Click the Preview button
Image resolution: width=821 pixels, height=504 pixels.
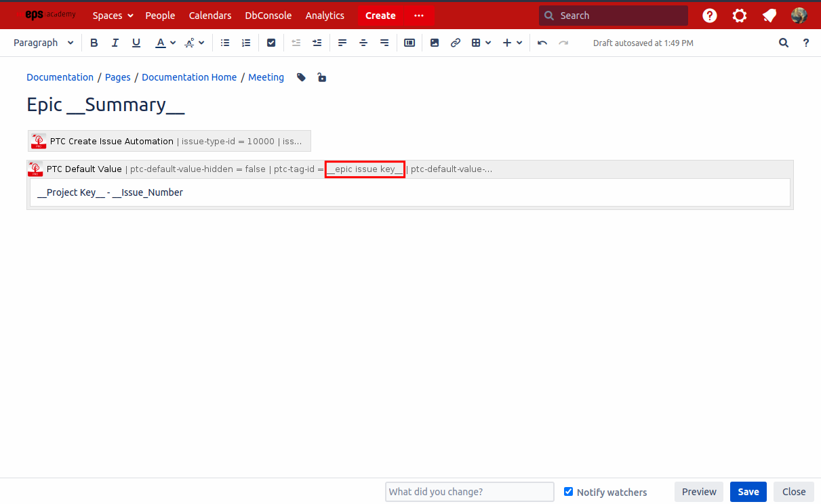(x=699, y=491)
